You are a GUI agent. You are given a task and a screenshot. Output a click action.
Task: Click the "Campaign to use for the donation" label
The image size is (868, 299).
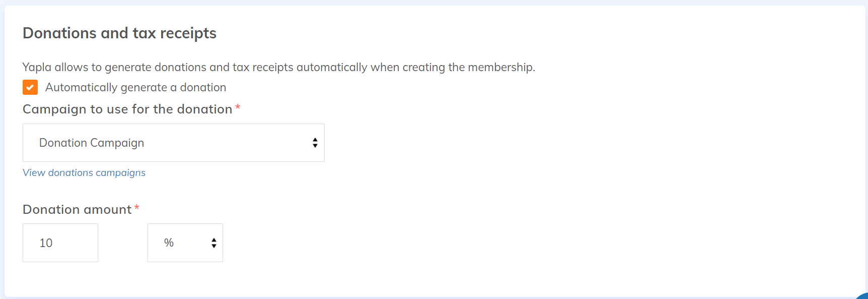pos(127,109)
